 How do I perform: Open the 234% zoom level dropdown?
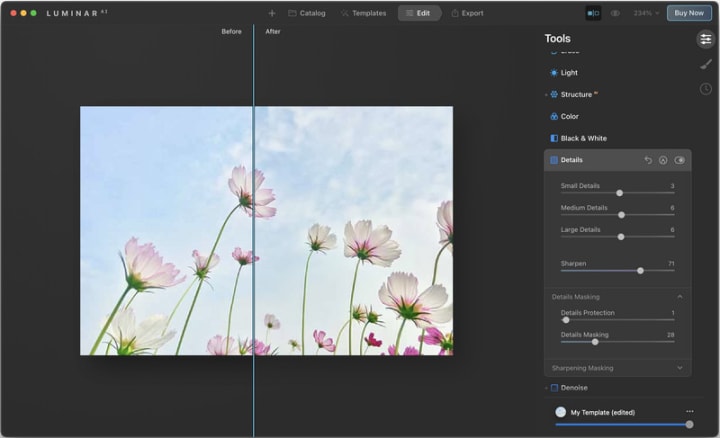click(643, 13)
